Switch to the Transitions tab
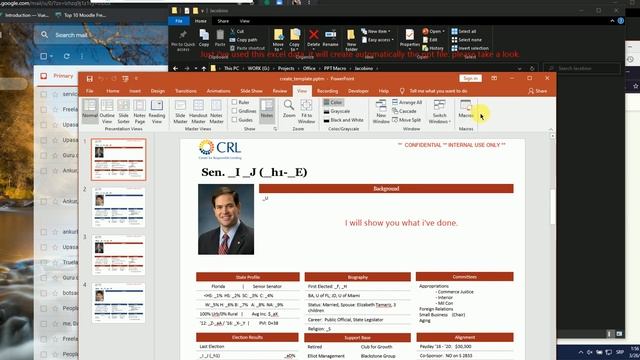The height and width of the screenshot is (360, 640). (186, 91)
